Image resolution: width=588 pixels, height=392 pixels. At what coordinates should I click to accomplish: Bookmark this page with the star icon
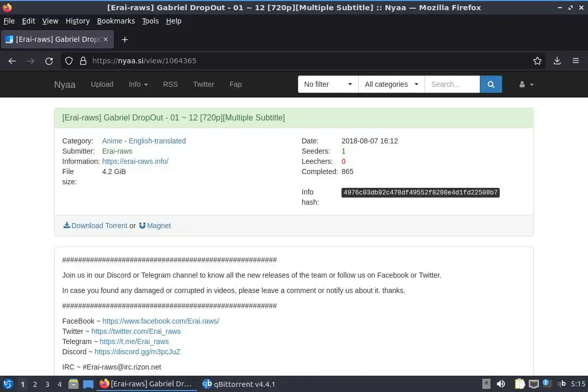(x=537, y=61)
